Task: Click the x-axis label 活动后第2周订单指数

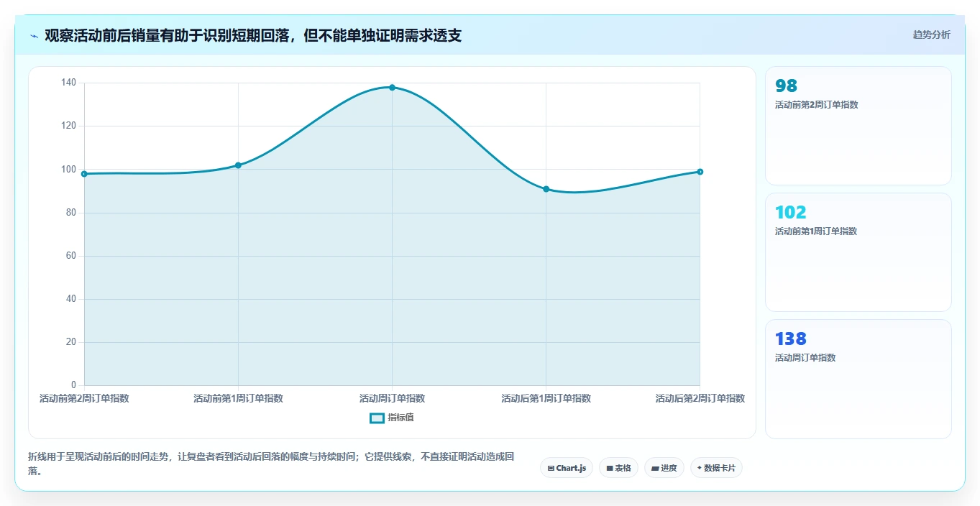Action: click(700, 398)
